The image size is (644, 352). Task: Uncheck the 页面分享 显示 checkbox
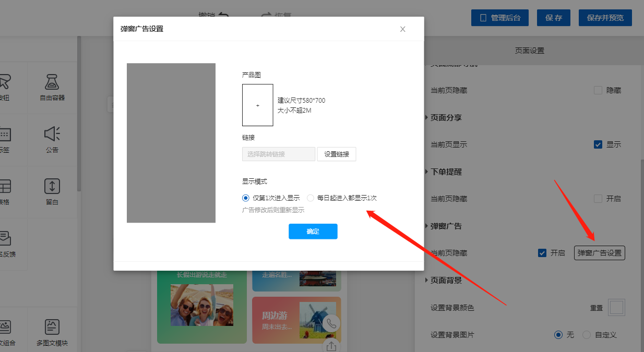tap(598, 144)
